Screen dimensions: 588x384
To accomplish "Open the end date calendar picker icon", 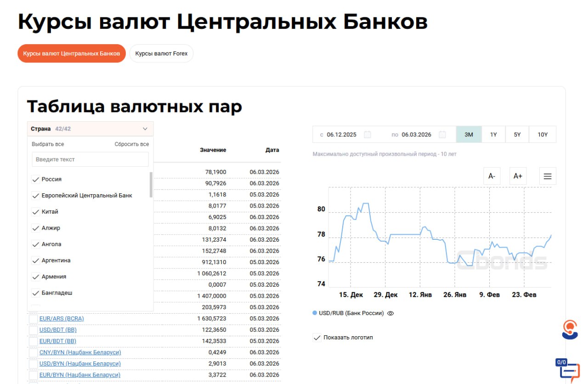I will [x=442, y=135].
